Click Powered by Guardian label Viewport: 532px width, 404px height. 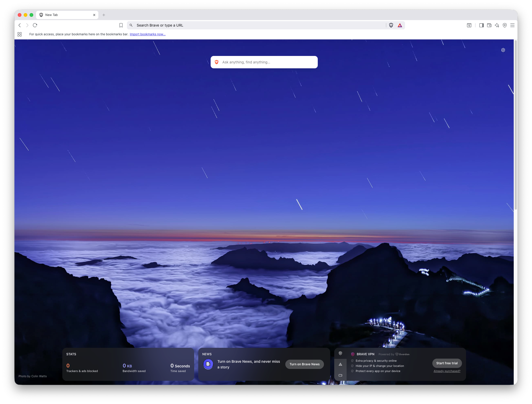(x=394, y=354)
